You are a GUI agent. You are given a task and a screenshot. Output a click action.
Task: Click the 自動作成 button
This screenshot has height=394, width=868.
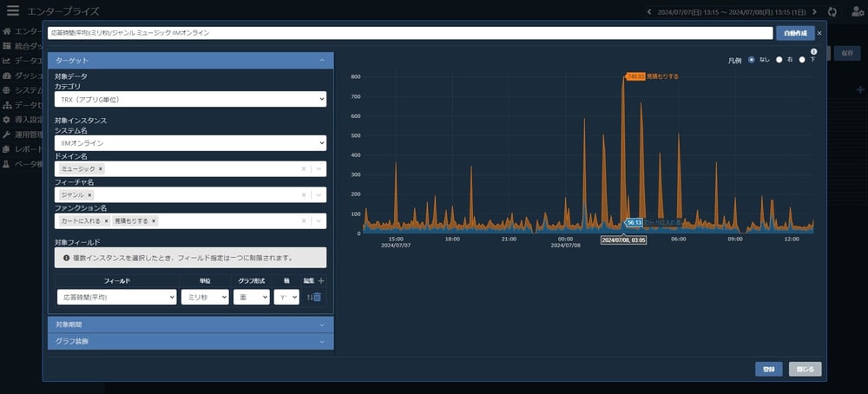794,33
